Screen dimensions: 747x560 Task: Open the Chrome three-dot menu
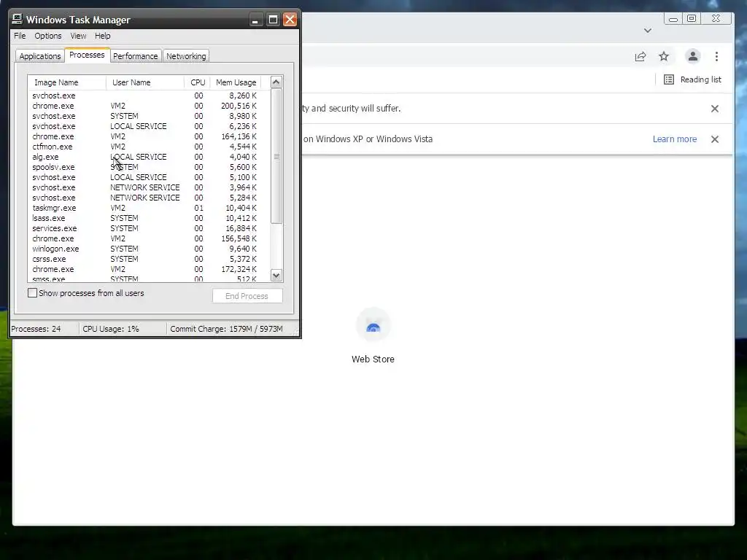click(x=716, y=57)
